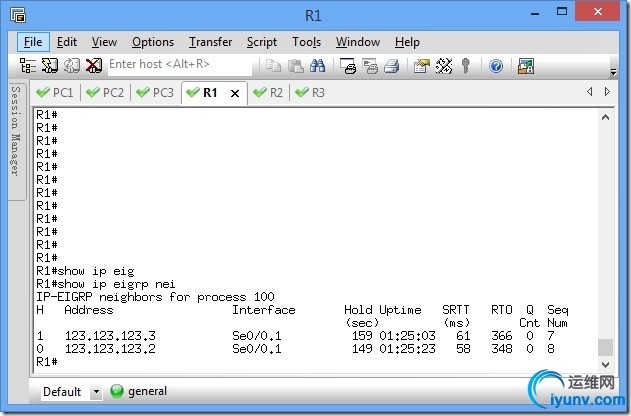This screenshot has width=631, height=416.
Task: Click the Public Key Assistant key icon
Action: pos(466,66)
